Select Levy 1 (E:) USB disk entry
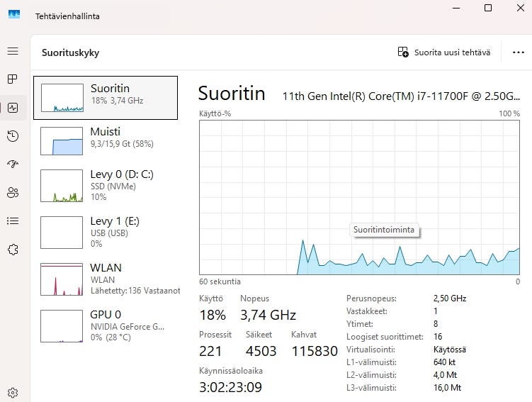 106,232
